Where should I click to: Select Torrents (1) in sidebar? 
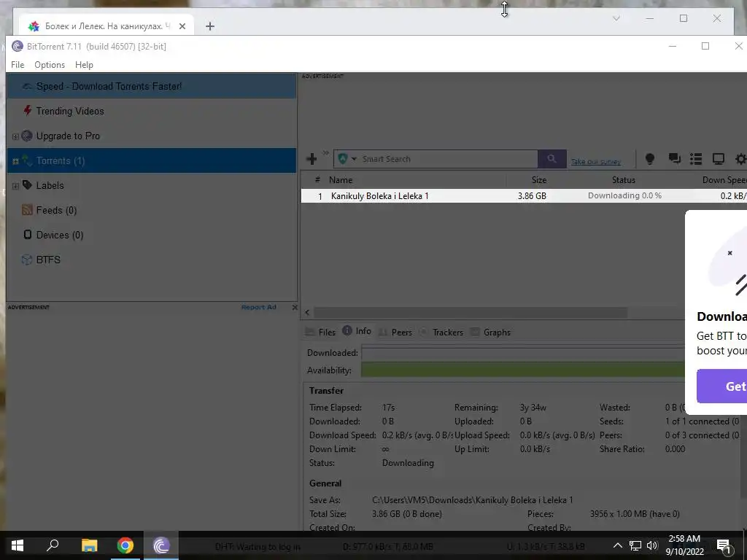tap(152, 160)
